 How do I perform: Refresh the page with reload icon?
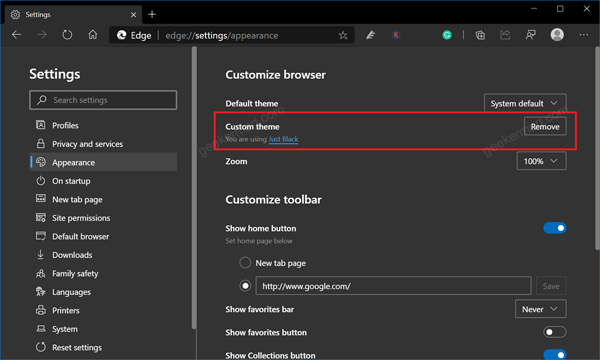pyautogui.click(x=67, y=35)
